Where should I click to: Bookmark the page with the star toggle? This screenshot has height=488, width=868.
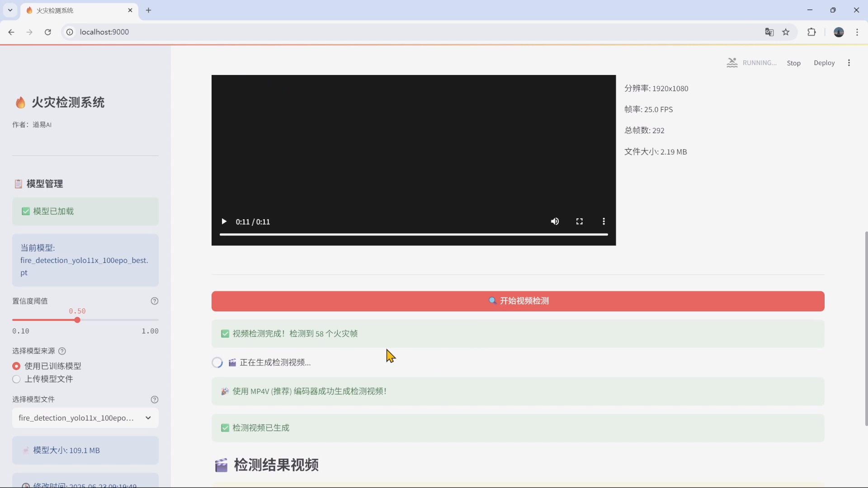tap(786, 32)
